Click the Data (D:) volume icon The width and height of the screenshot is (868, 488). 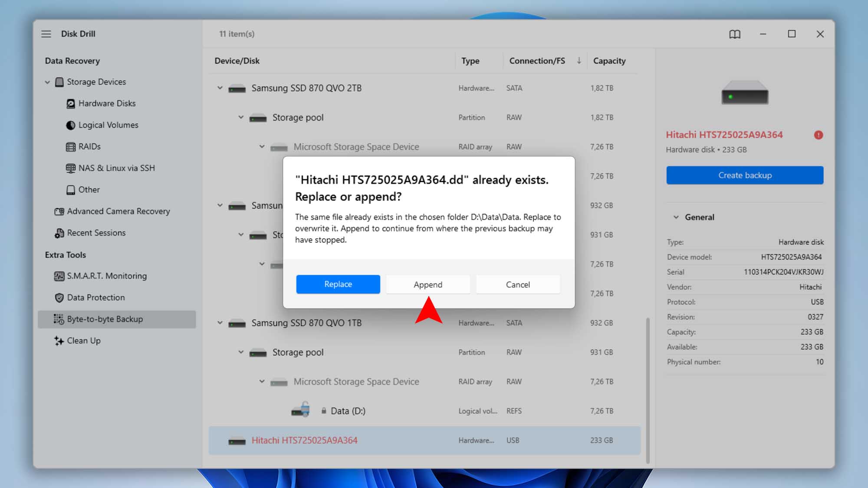(x=301, y=409)
